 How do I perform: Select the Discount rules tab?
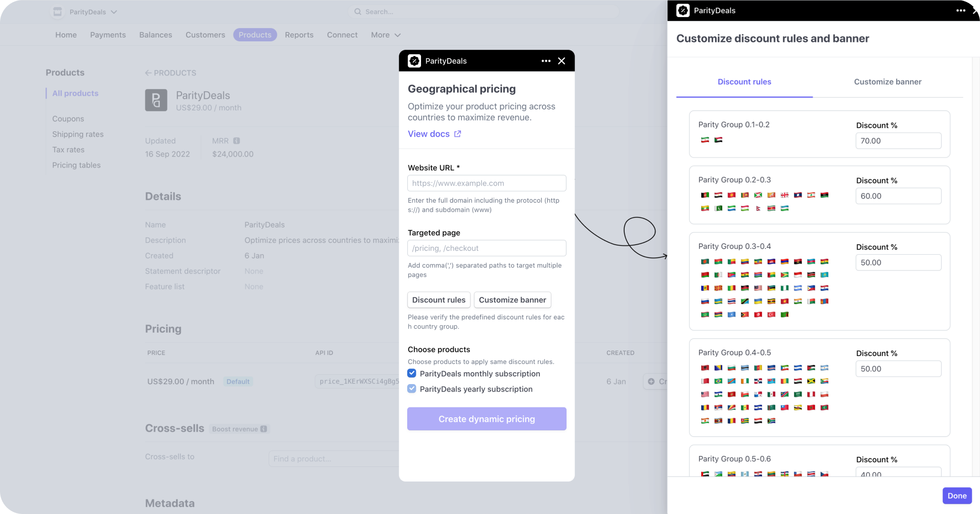744,82
